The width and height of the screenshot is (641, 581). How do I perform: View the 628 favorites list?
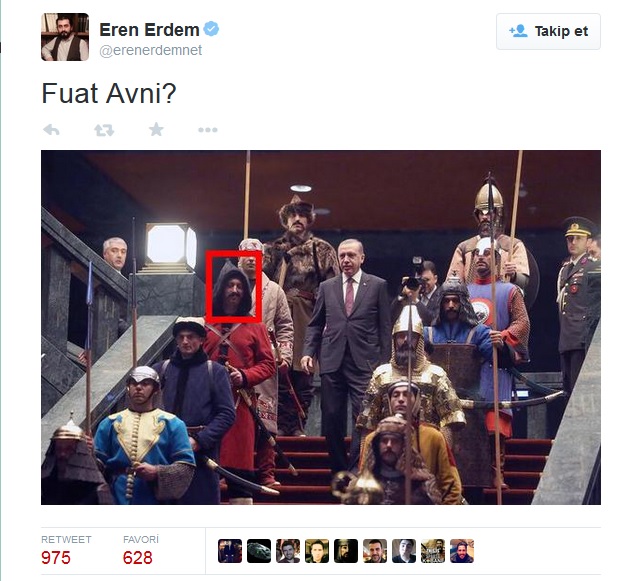(x=140, y=550)
